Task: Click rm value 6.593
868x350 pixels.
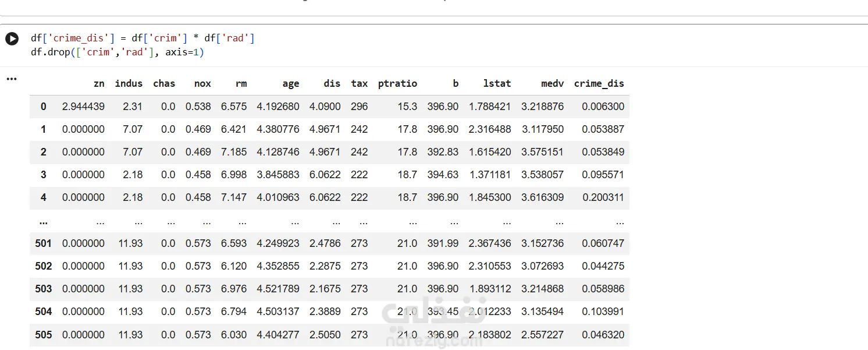Action: click(x=234, y=243)
